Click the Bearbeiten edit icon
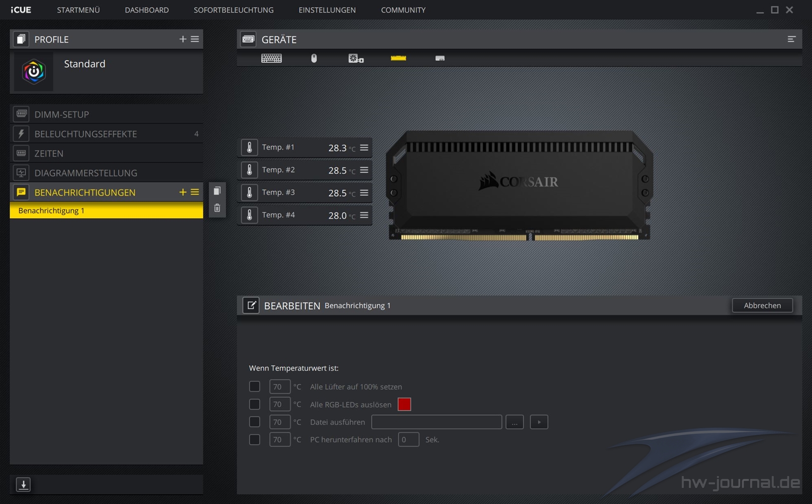Image resolution: width=812 pixels, height=504 pixels. (251, 305)
